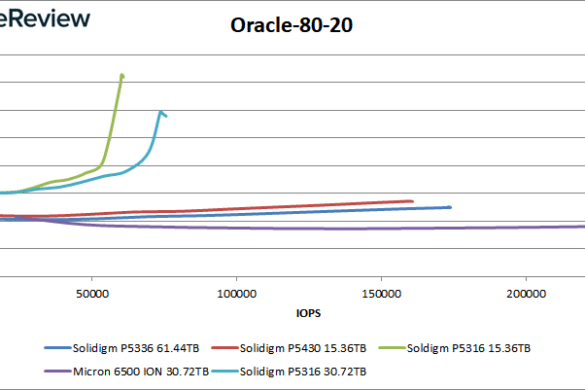Click the end point of the red line
Viewport: 585px width, 390px height.
pos(412,201)
